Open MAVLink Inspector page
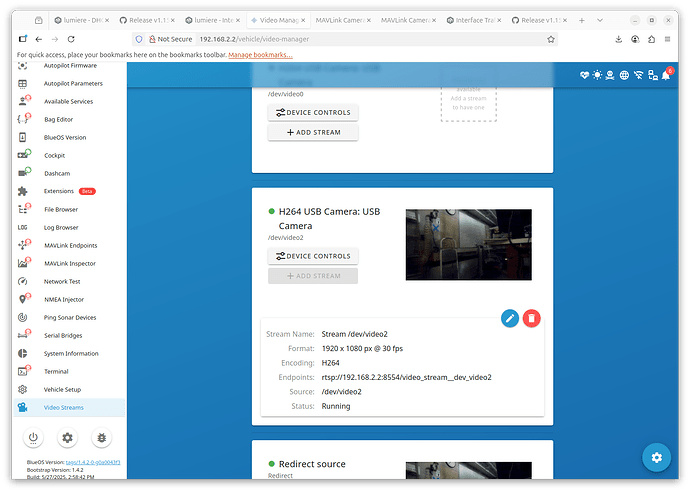This screenshot has width=690, height=491. 69,264
